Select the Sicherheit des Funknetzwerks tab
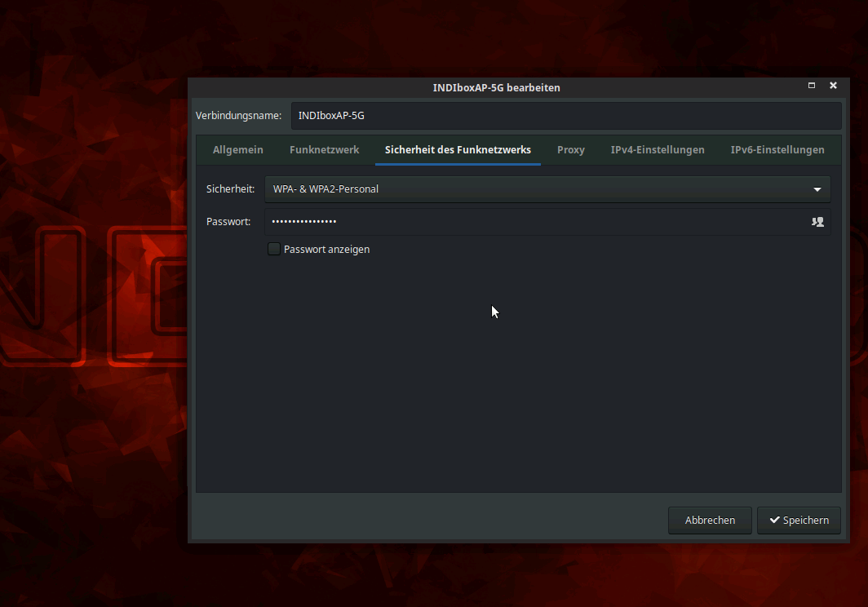The image size is (868, 607). pos(458,150)
